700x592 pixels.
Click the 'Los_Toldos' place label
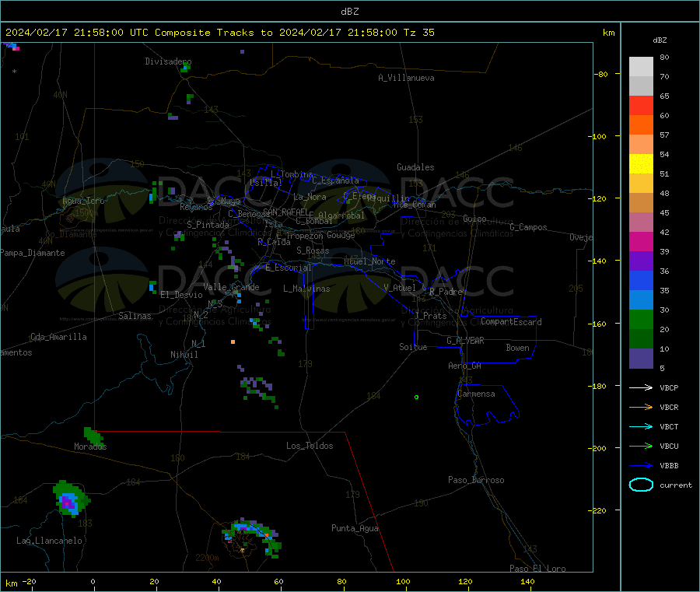pos(310,446)
